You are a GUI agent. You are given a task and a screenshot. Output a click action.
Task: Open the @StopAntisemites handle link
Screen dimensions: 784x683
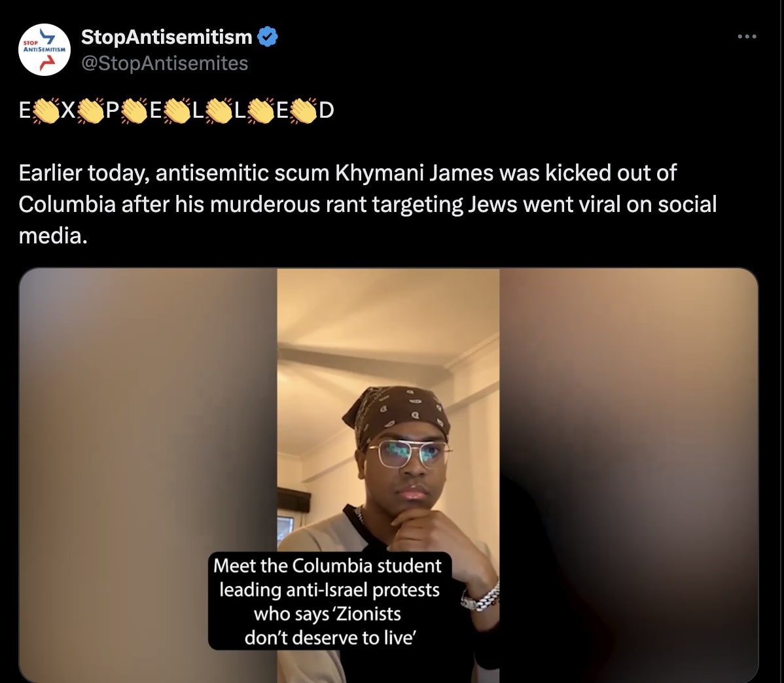point(164,63)
